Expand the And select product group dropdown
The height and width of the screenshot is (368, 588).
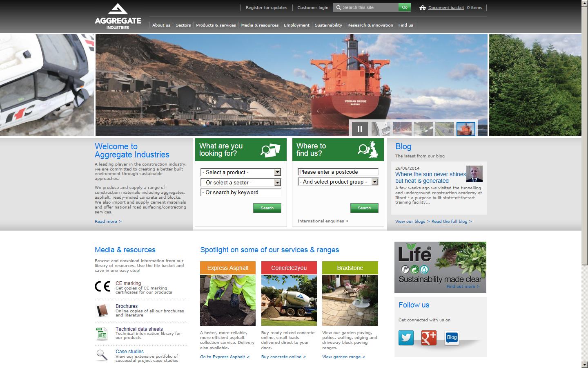(x=374, y=182)
